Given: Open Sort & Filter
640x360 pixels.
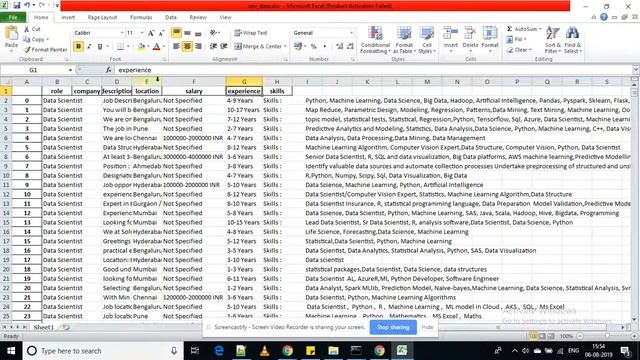Looking at the screenshot, I should [553, 40].
